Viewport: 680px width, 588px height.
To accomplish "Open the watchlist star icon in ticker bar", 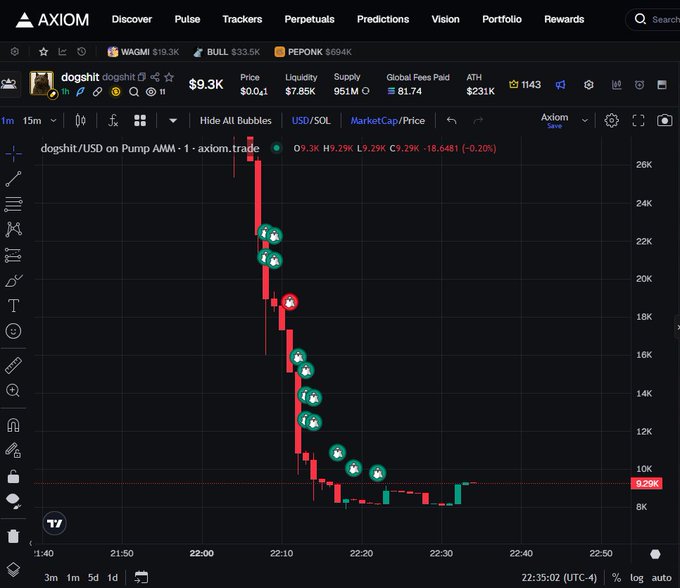I will (43, 52).
